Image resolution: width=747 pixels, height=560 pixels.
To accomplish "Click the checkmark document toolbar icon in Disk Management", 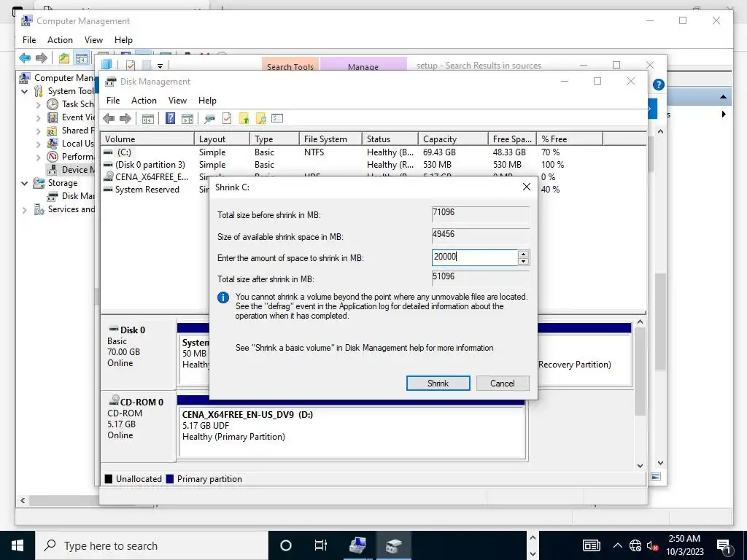I will coord(227,119).
